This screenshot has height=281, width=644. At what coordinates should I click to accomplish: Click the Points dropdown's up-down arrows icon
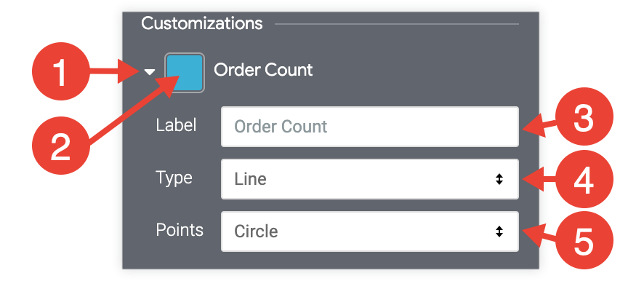[499, 231]
